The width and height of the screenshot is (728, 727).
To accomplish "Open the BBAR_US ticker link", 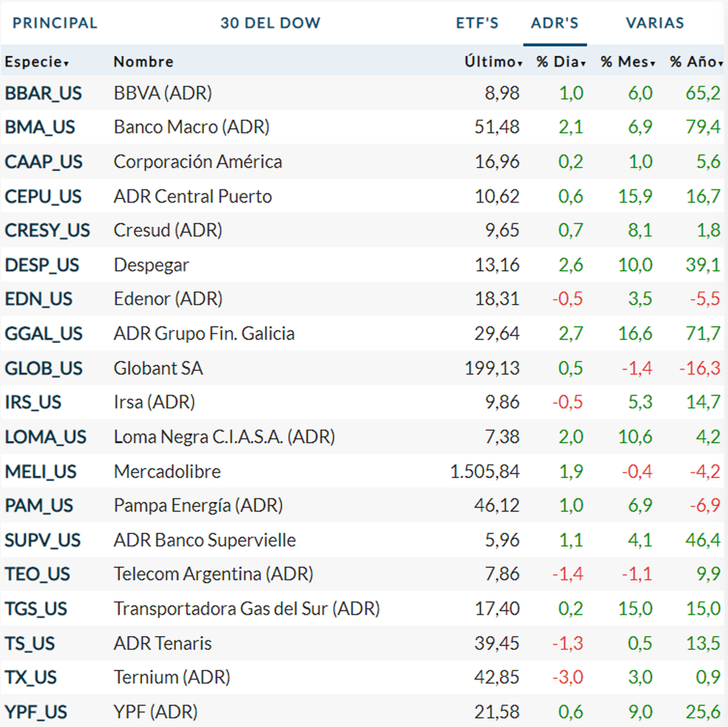I will pyautogui.click(x=43, y=93).
